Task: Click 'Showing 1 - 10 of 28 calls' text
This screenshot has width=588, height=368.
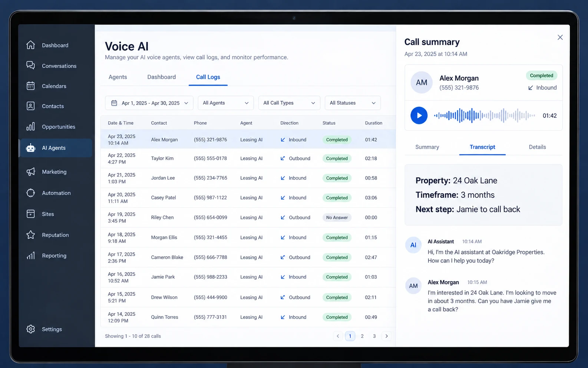Action: [x=133, y=336]
